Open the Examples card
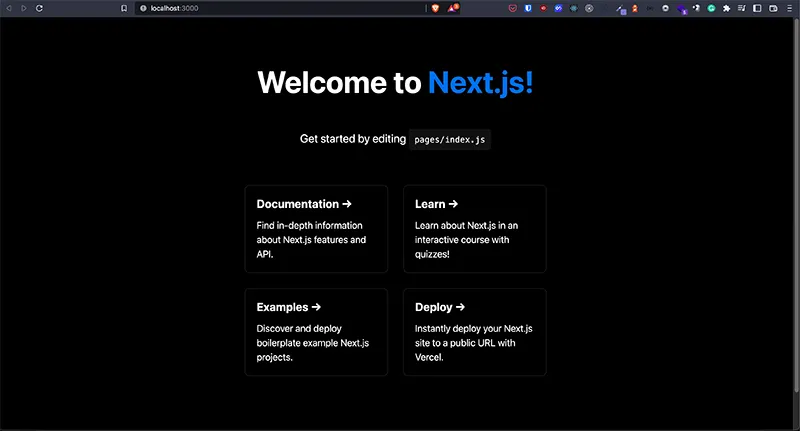Screen dimensions: 800x431 tap(316, 332)
